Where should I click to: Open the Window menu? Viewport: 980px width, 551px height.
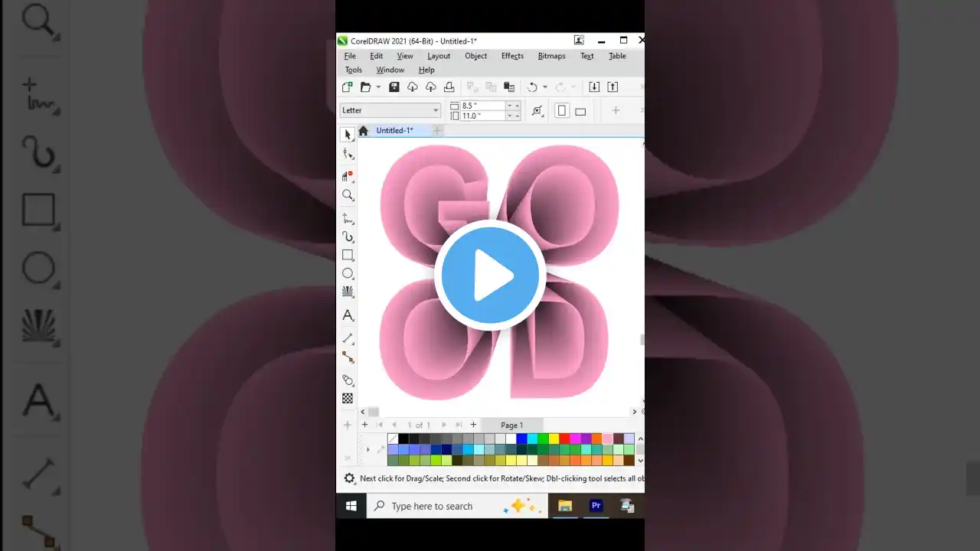(x=390, y=70)
